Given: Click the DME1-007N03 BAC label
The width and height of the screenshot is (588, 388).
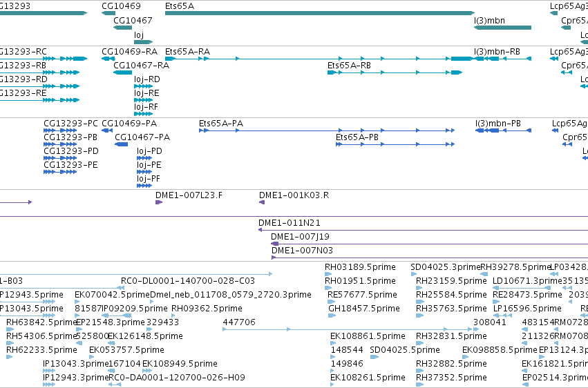Looking at the screenshot, I should (302, 251).
